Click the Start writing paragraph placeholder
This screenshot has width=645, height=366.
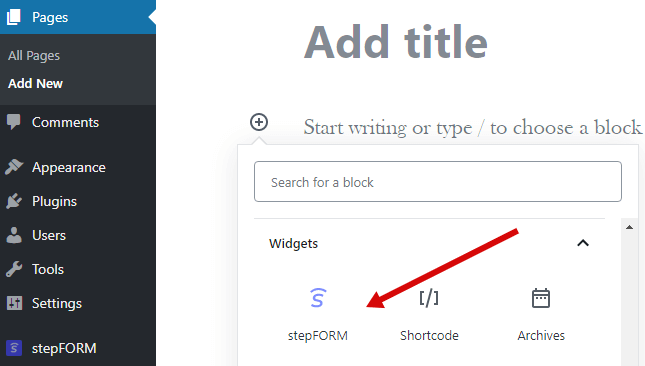pos(472,127)
